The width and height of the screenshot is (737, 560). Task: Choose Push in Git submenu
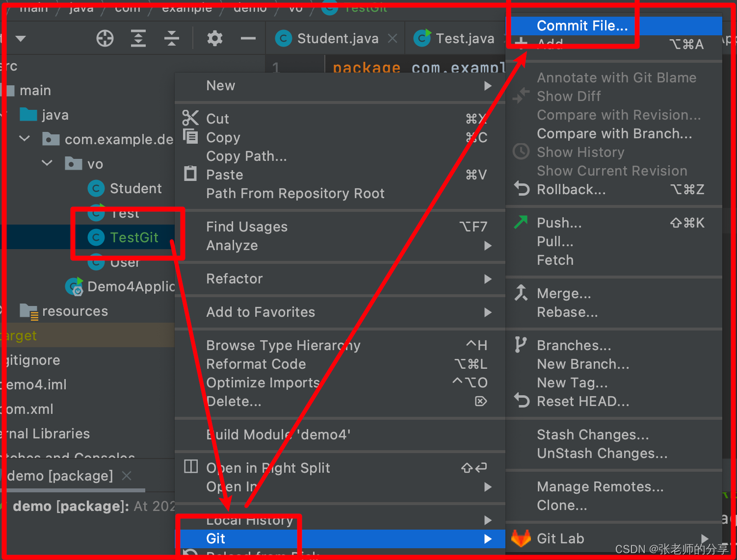point(614,223)
